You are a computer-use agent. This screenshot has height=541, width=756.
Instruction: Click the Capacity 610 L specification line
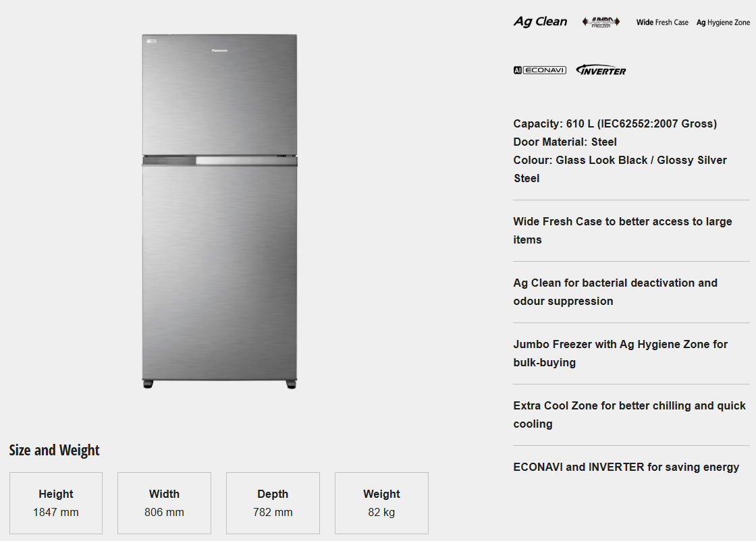coord(615,123)
